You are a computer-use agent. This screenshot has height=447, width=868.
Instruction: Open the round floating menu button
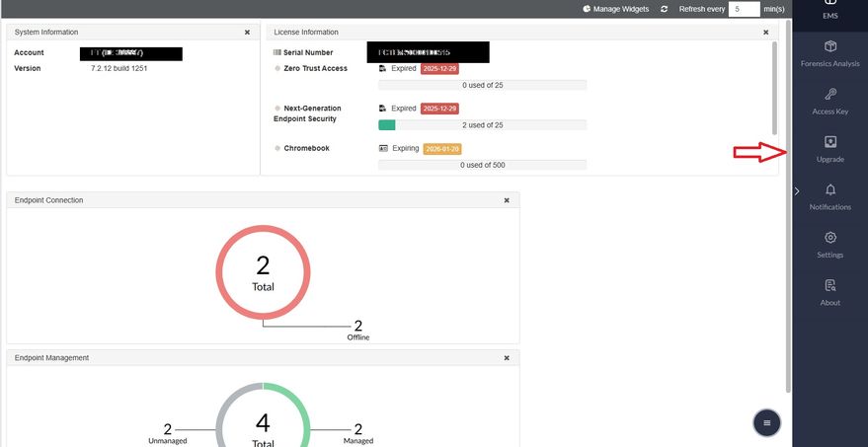click(x=766, y=423)
